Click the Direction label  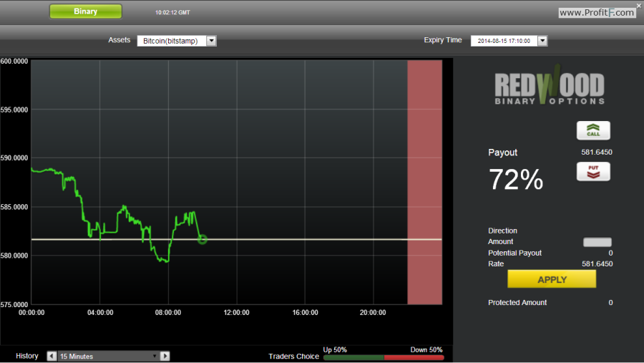coord(502,231)
